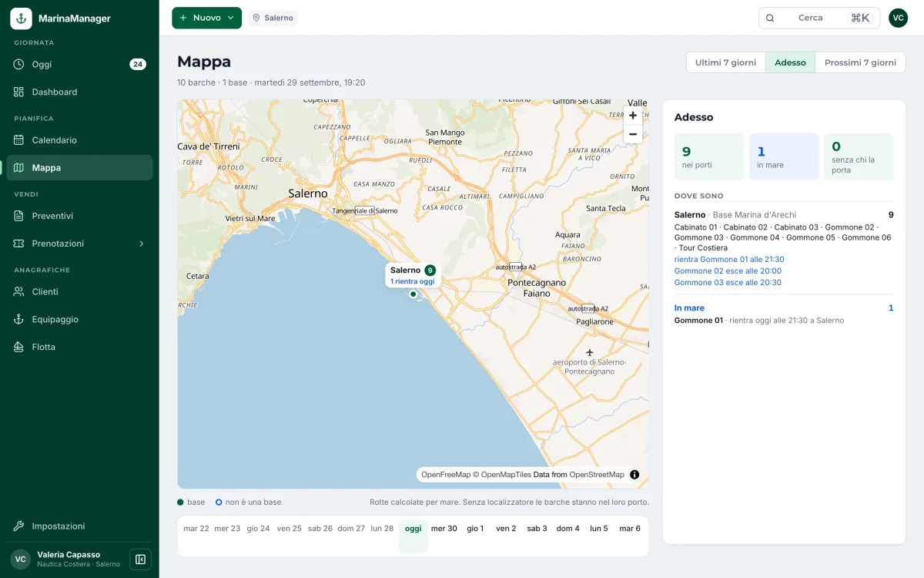
Task: Open the Salerno map label with 9 boats
Action: (413, 275)
